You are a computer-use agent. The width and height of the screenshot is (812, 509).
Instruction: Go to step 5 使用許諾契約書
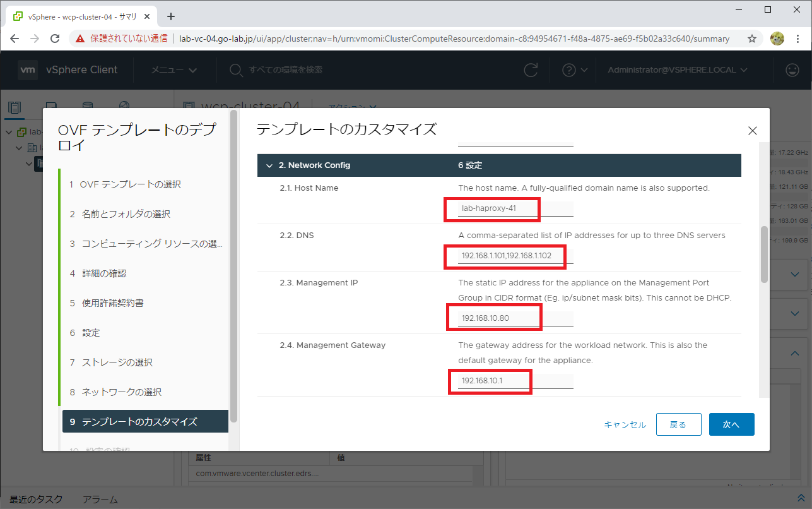click(107, 303)
